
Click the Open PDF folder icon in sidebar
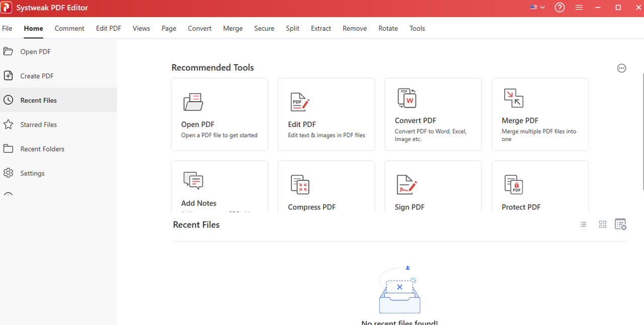click(8, 51)
